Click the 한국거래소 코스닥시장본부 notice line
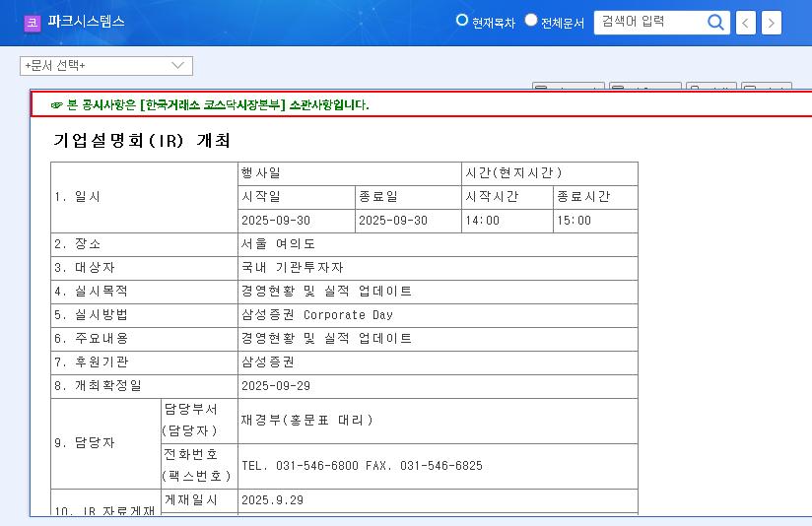The image size is (812, 526). pos(210,105)
